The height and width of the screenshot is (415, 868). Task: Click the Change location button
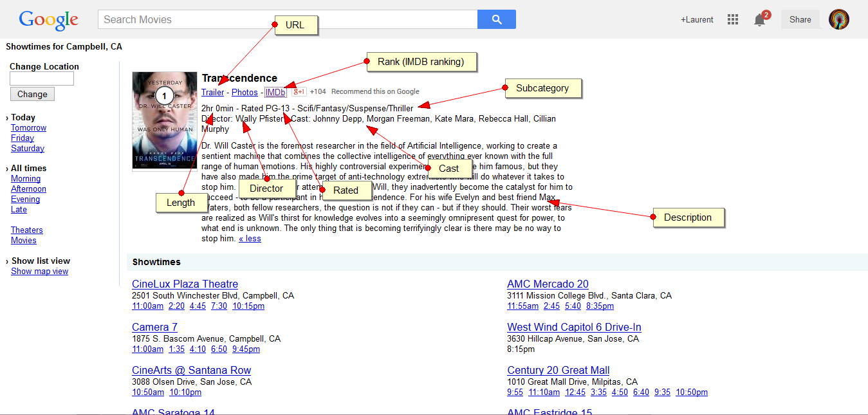[32, 94]
